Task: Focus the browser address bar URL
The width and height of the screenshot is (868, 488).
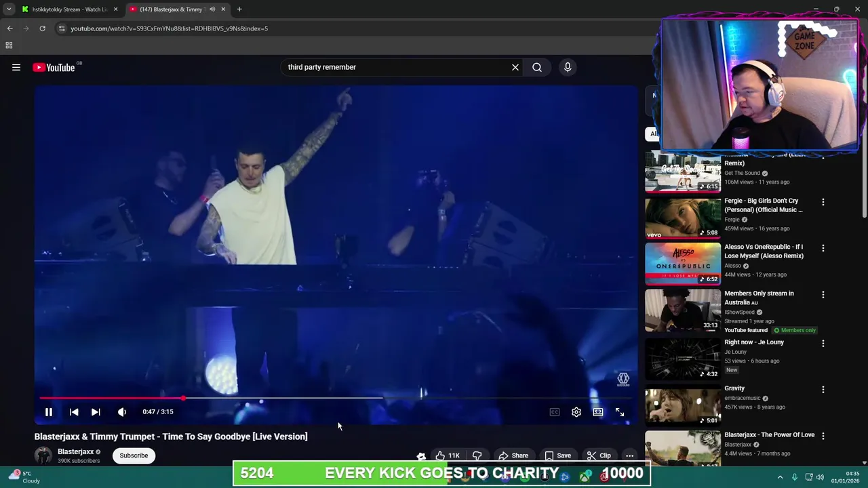Action: (x=170, y=28)
